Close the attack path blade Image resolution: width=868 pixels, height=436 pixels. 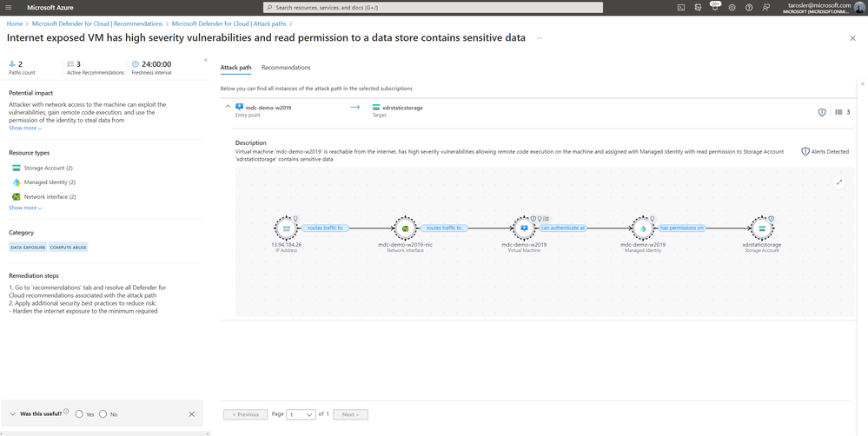click(852, 38)
